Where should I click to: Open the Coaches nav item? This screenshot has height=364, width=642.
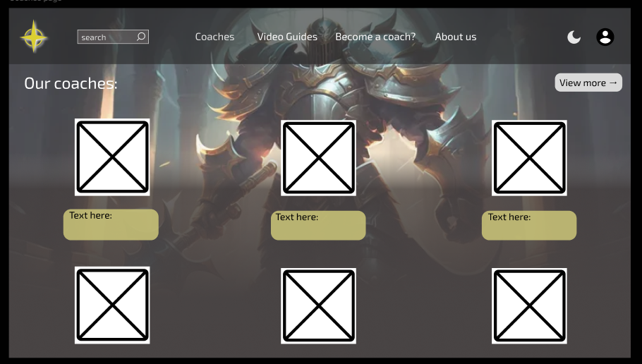[x=214, y=37]
